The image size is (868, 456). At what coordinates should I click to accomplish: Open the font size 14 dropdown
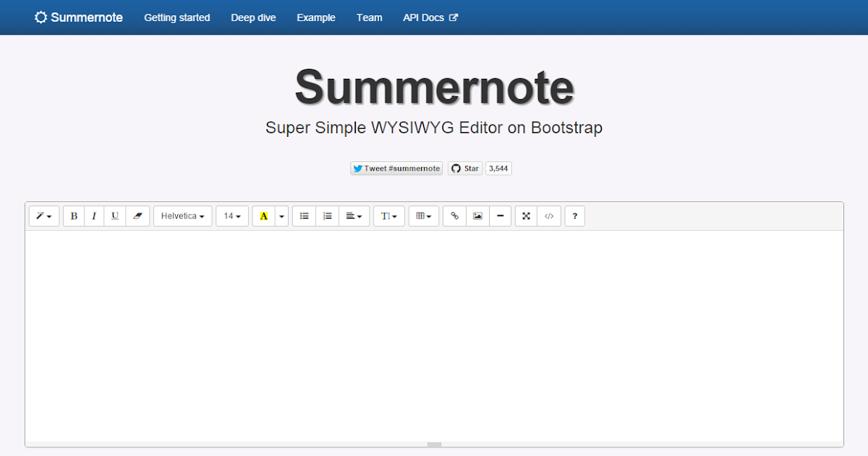click(232, 216)
